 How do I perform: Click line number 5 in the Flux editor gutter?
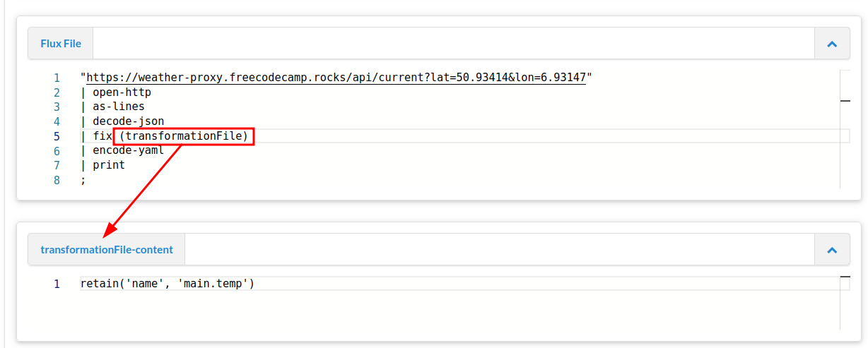click(57, 136)
